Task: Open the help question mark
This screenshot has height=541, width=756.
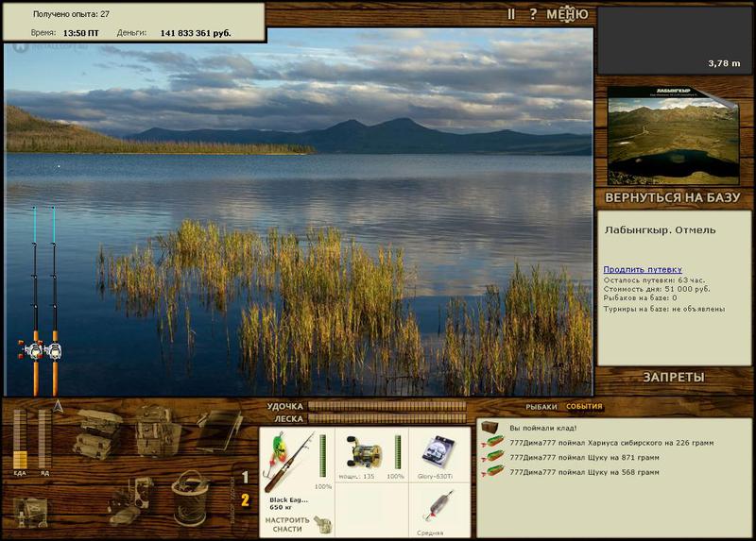Action: click(533, 14)
